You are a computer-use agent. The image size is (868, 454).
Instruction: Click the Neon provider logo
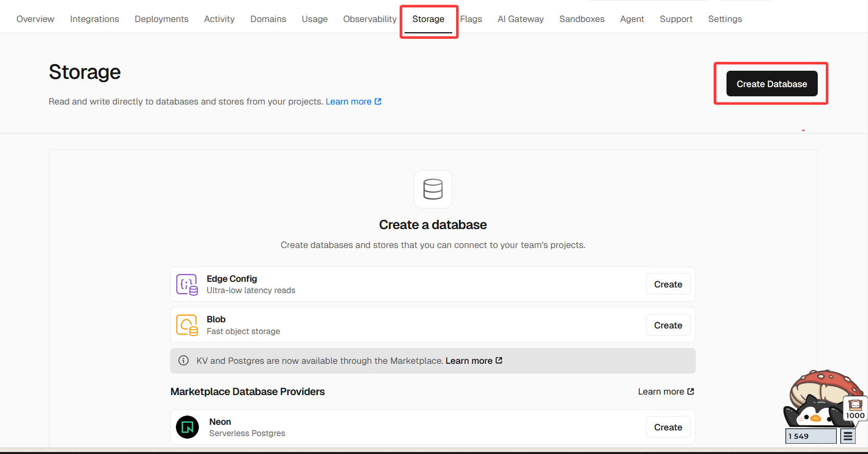click(187, 427)
